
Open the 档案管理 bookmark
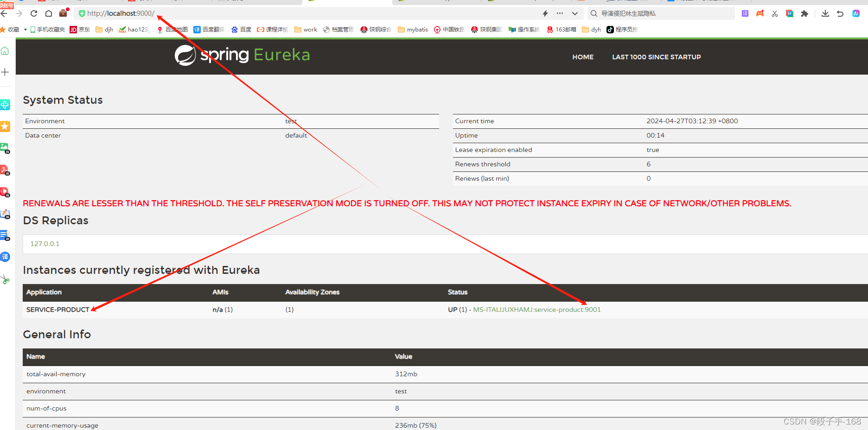338,30
